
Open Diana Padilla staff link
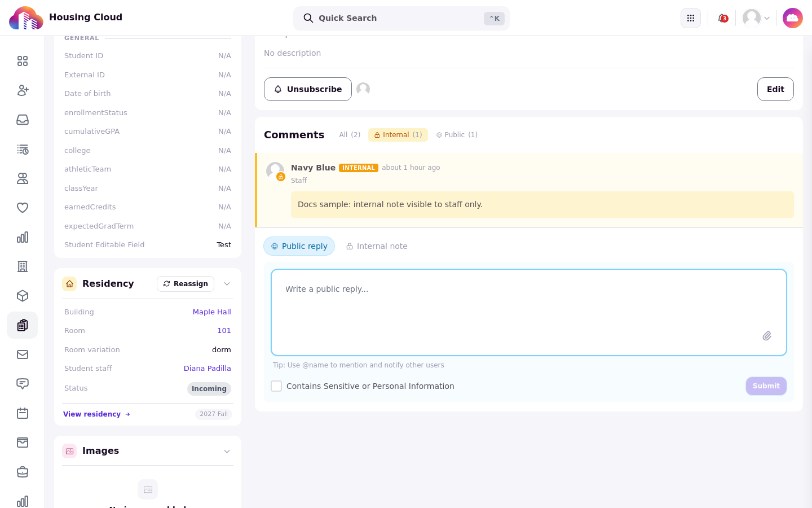[208, 369]
